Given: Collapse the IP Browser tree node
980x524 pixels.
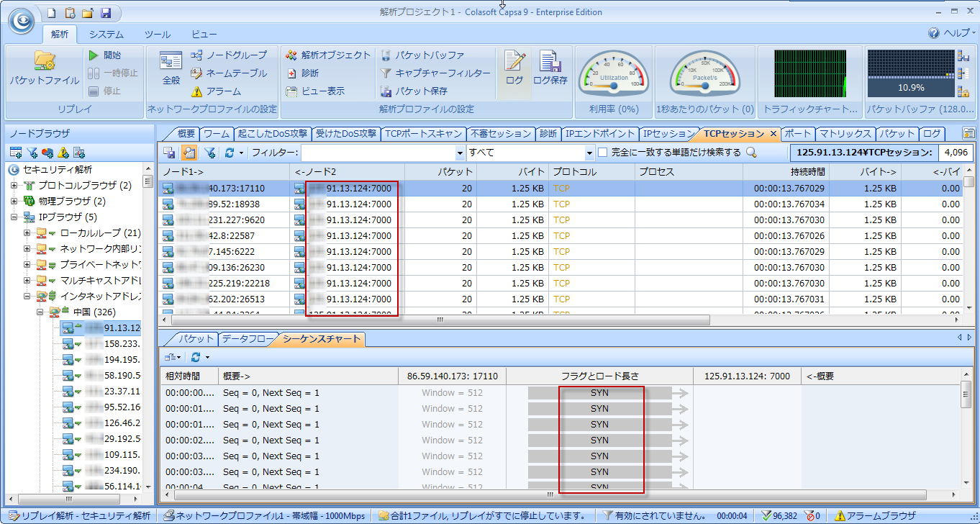Looking at the screenshot, I should pyautogui.click(x=14, y=217).
